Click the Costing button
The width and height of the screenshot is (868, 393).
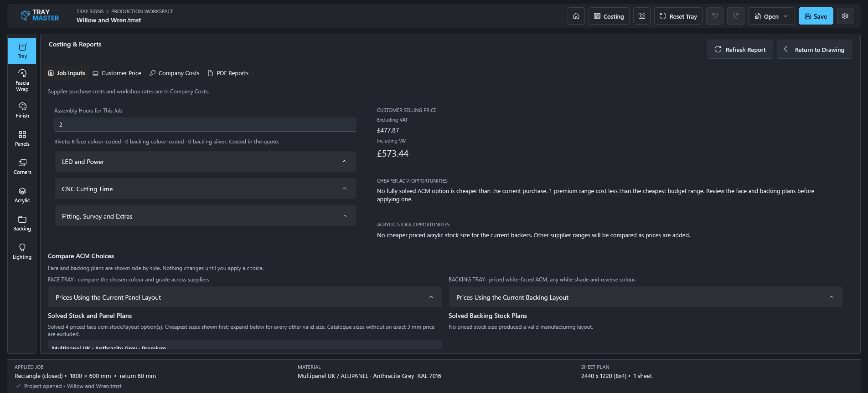(x=609, y=16)
